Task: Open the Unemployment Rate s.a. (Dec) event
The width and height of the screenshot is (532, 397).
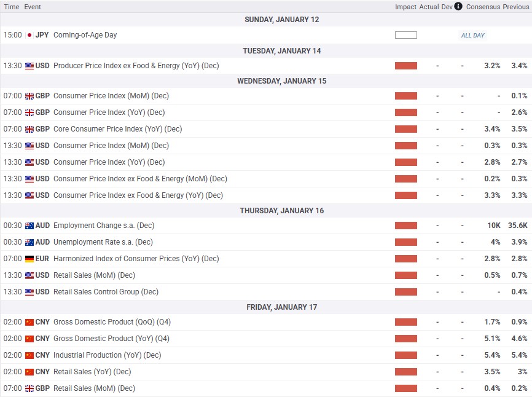Action: (103, 242)
